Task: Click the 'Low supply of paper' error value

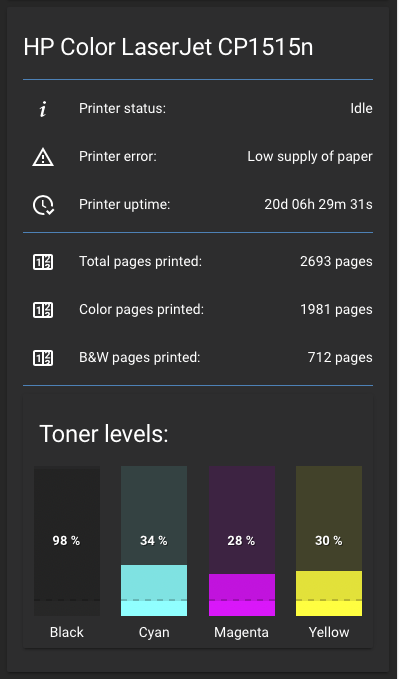Action: (310, 157)
